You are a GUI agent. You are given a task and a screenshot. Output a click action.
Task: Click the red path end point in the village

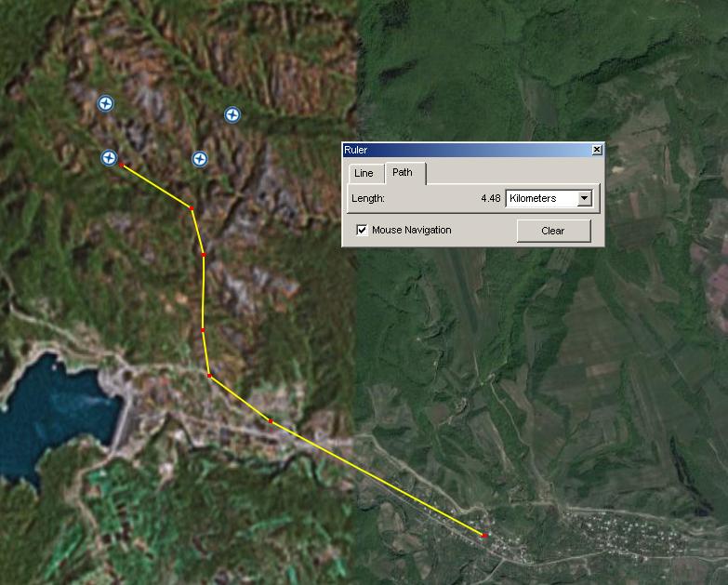point(484,536)
